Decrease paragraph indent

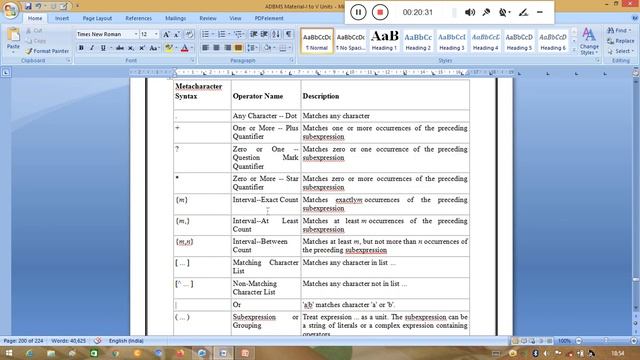click(x=253, y=34)
